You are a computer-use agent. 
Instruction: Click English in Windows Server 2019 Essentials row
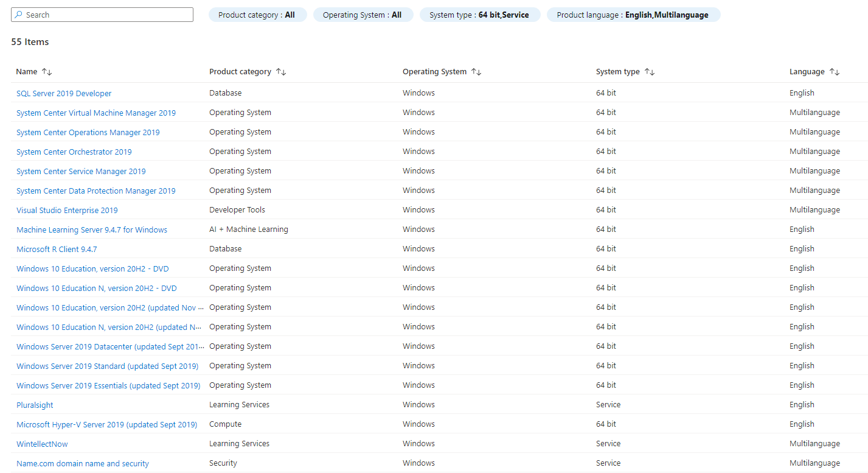(x=802, y=385)
